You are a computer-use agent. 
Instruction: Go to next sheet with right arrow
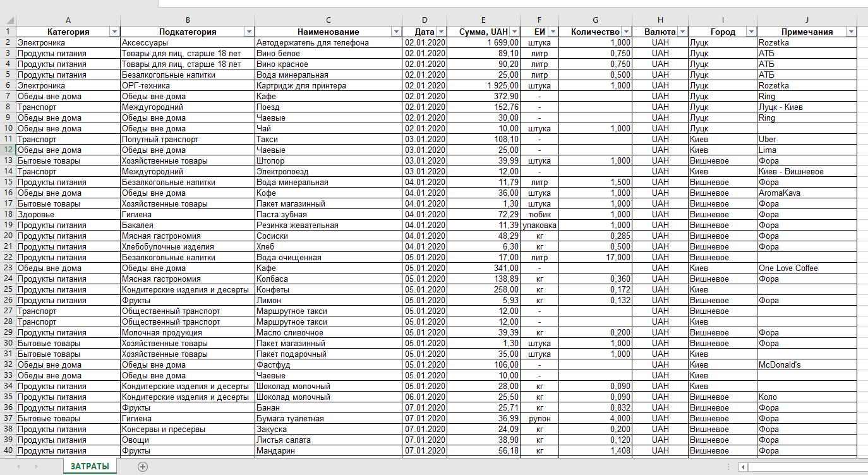pyautogui.click(x=37, y=467)
